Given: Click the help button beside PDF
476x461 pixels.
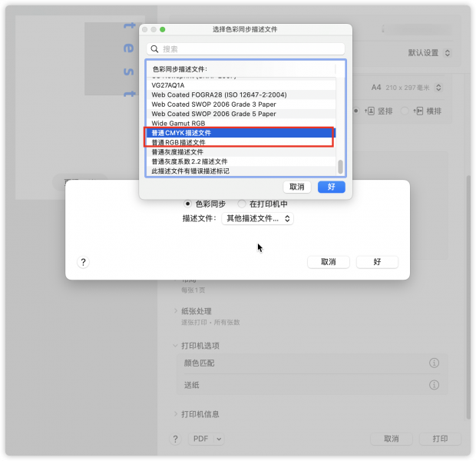Looking at the screenshot, I should (x=175, y=439).
